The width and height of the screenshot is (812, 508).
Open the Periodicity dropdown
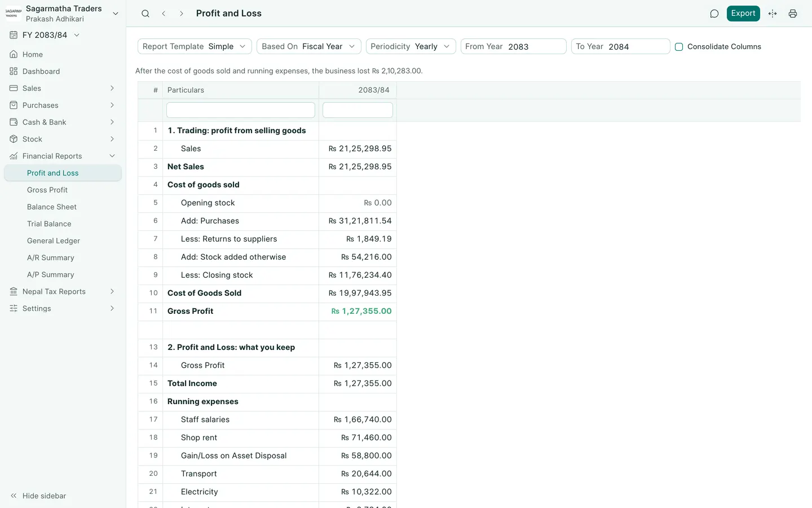(x=411, y=46)
